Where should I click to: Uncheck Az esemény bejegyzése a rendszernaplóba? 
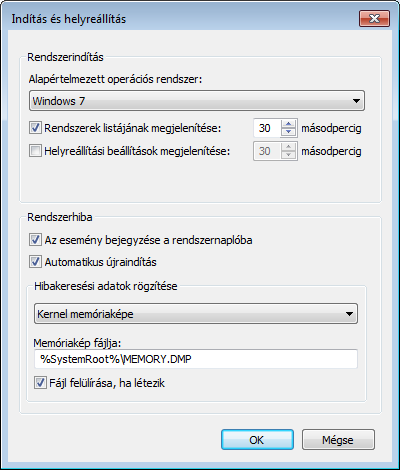(x=35, y=240)
